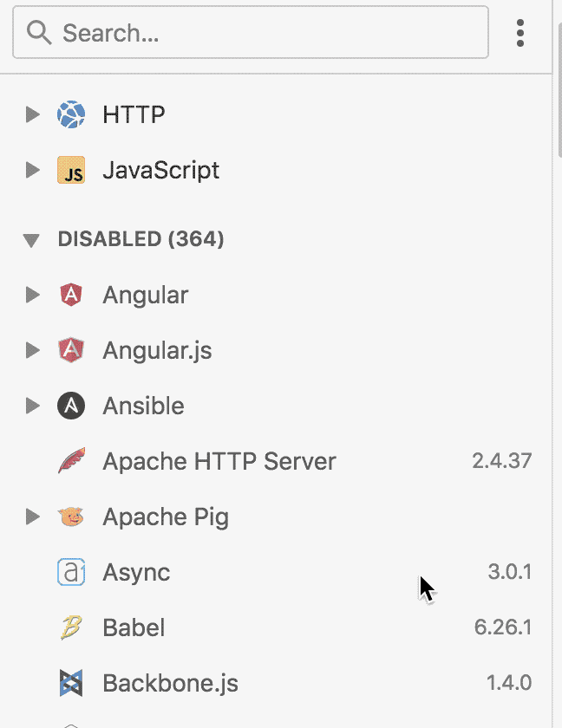Click the Angular.js logo icon
This screenshot has height=728, width=562.
(71, 350)
